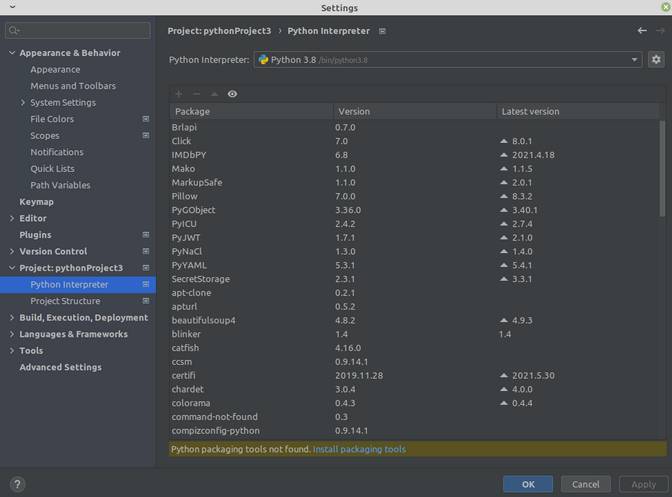Open Menus and Toolbars settings

[x=73, y=86]
